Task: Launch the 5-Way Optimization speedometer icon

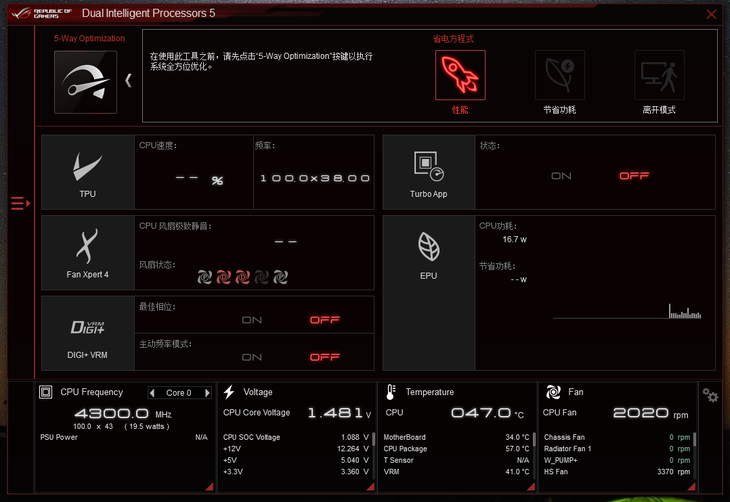Action: tap(86, 82)
